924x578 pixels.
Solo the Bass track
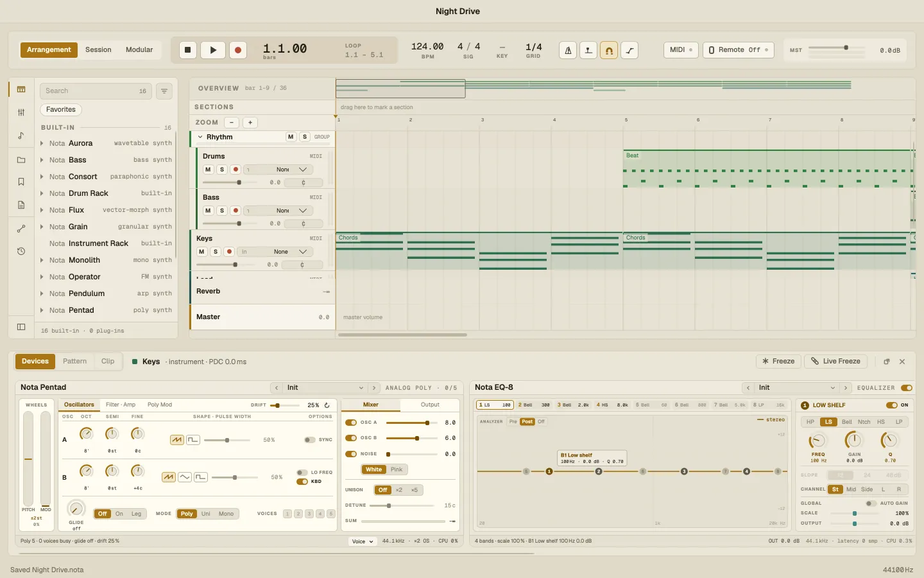tap(222, 211)
